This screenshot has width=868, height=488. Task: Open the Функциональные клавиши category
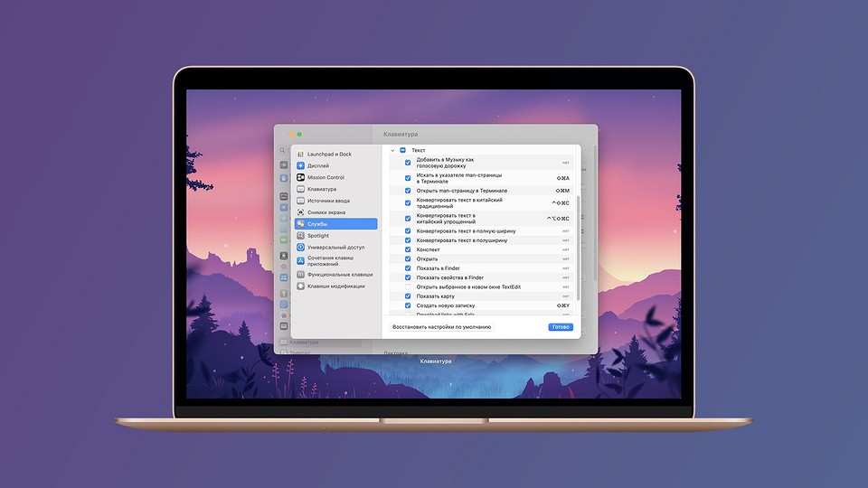pyautogui.click(x=336, y=275)
